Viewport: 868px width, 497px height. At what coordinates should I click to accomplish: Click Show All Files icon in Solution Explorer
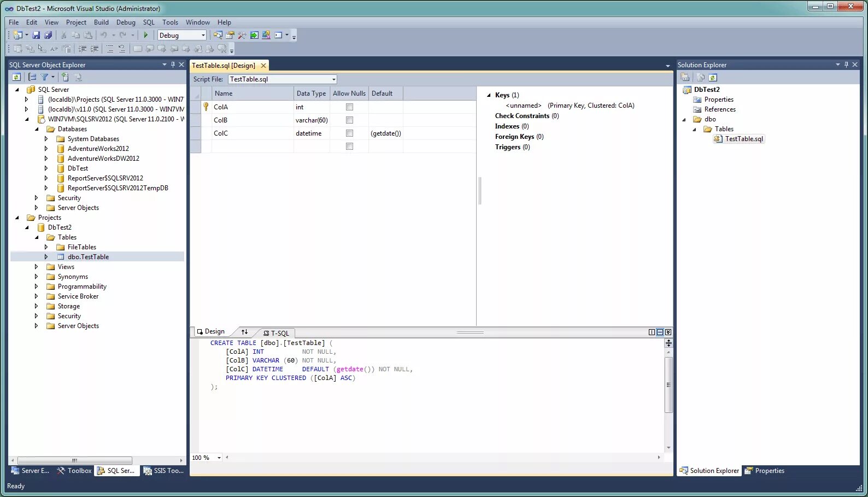click(700, 78)
